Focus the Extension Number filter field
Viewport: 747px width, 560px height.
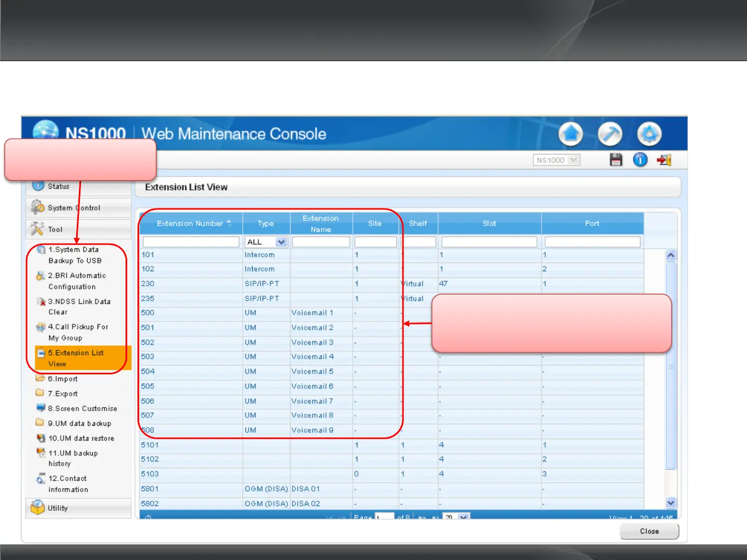(191, 242)
